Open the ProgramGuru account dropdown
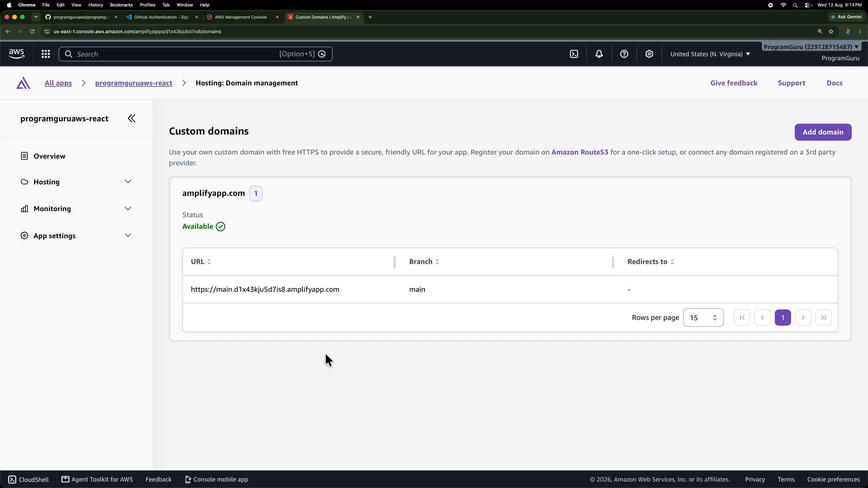 coord(811,47)
